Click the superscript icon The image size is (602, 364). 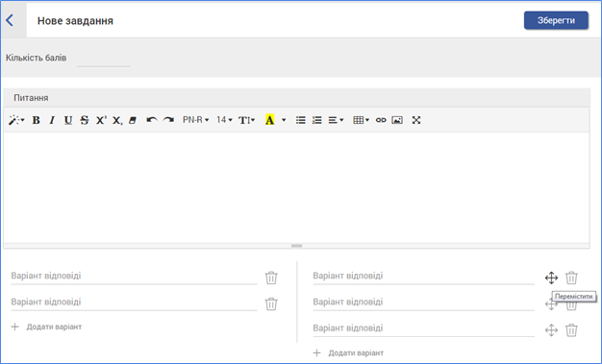pos(101,120)
